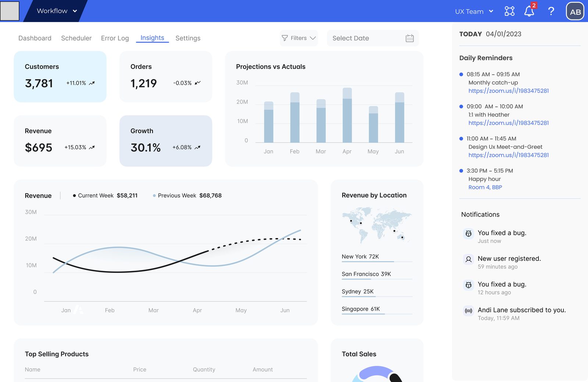Click the Select Date input field
This screenshot has width=588, height=382.
tap(373, 38)
